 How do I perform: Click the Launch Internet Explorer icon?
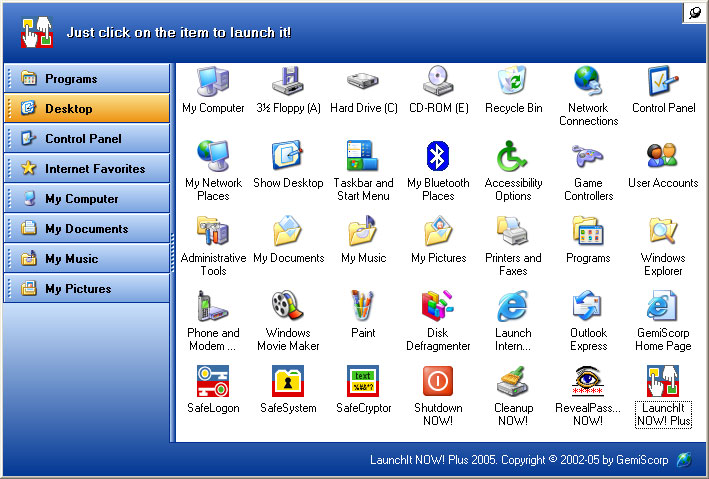click(x=513, y=306)
